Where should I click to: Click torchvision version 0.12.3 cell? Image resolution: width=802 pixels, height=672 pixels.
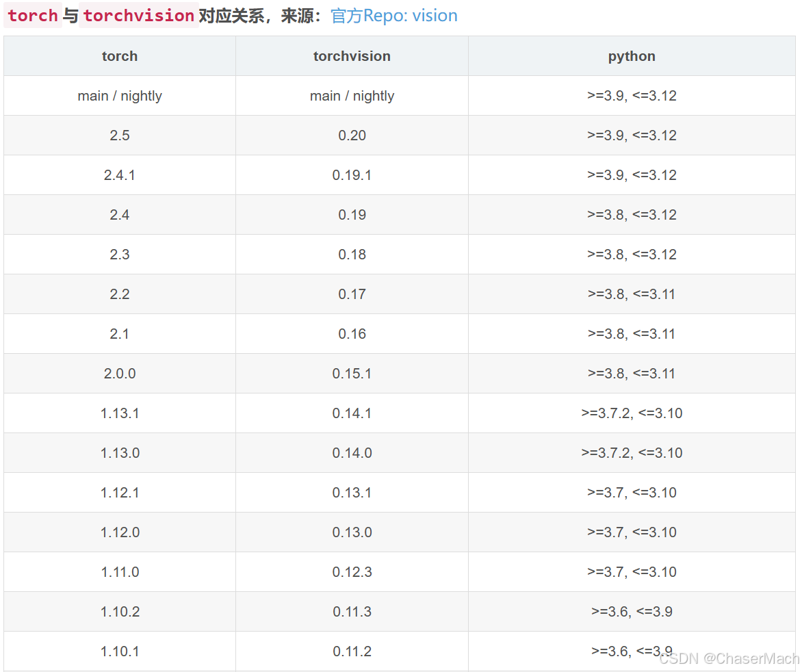point(352,572)
